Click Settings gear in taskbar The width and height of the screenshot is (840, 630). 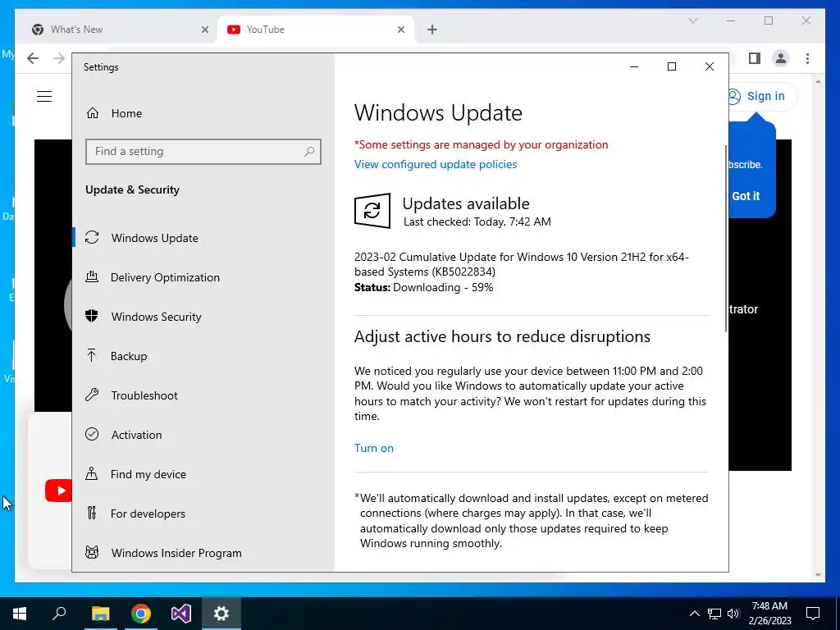click(221, 614)
